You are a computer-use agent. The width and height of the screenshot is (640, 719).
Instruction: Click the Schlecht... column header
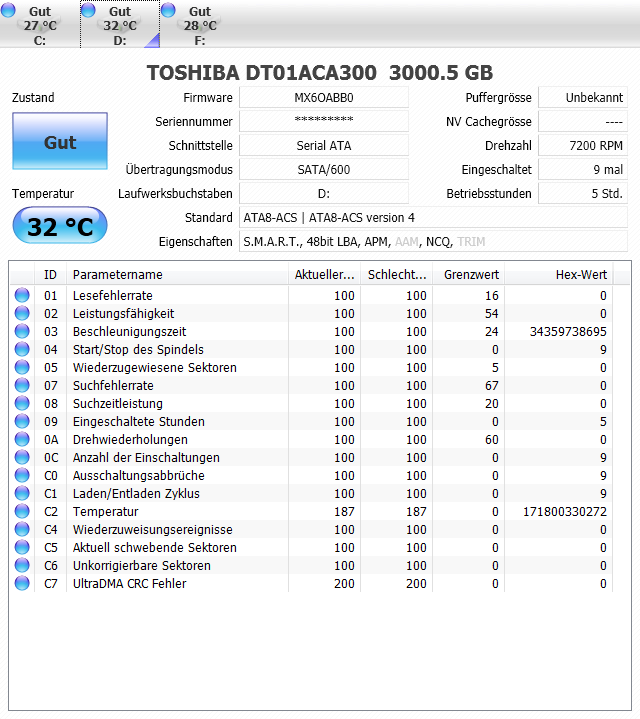[x=397, y=275]
